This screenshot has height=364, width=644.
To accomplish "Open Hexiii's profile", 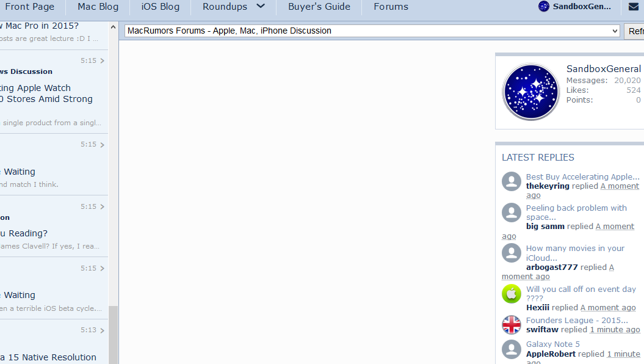I will click(x=537, y=307).
